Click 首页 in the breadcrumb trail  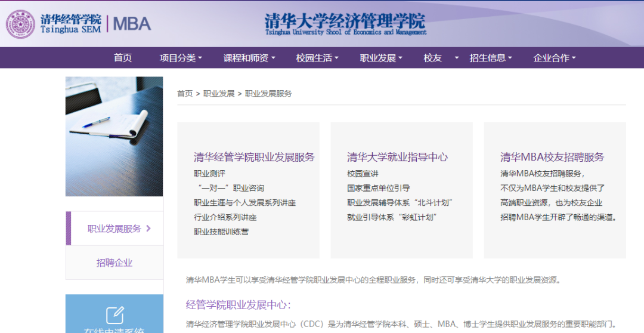185,94
